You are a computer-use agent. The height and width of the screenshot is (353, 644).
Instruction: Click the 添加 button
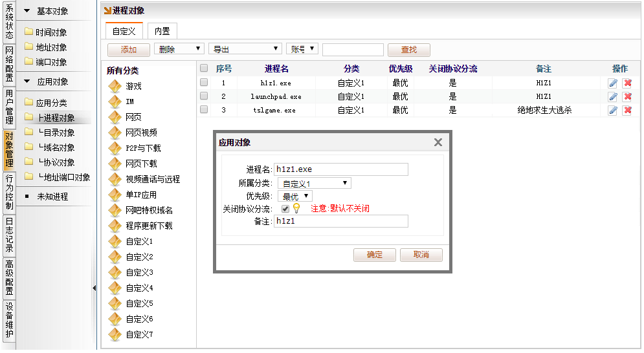coord(129,49)
